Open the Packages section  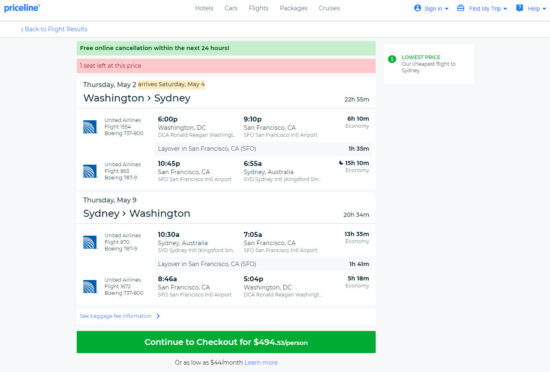(294, 8)
